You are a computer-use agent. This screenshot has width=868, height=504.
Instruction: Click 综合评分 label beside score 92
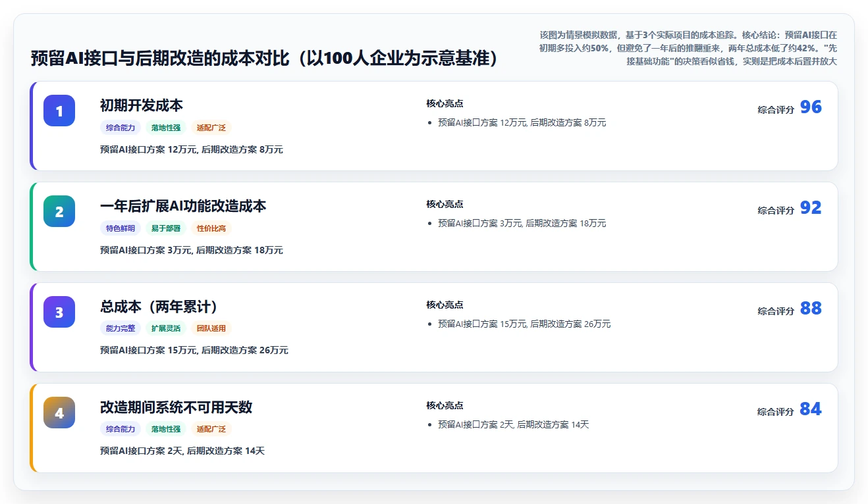[x=776, y=211]
